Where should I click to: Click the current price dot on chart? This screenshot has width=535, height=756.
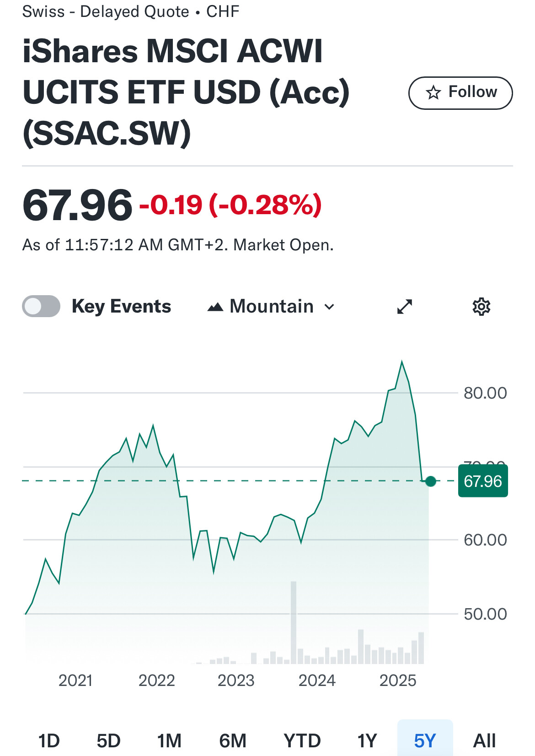tap(430, 481)
